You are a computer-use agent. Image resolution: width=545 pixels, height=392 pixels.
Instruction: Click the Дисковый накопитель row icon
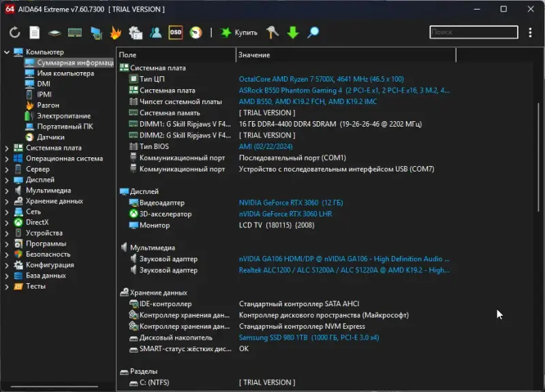coord(134,338)
